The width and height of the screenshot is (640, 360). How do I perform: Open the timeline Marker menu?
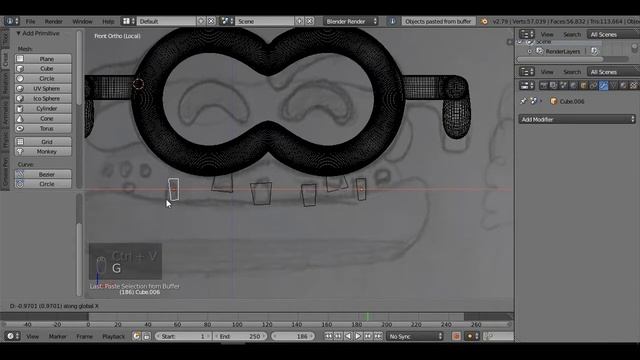(x=58, y=336)
